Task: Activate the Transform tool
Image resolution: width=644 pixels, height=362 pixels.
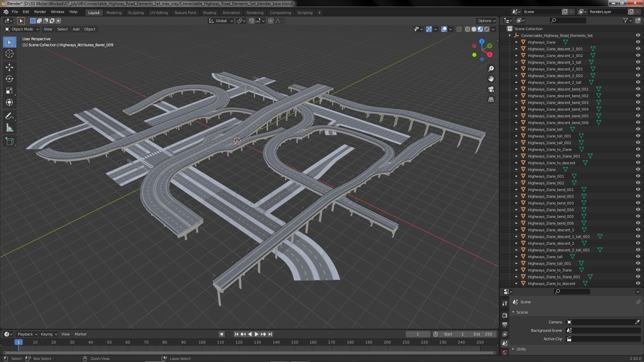Action: pyautogui.click(x=9, y=102)
